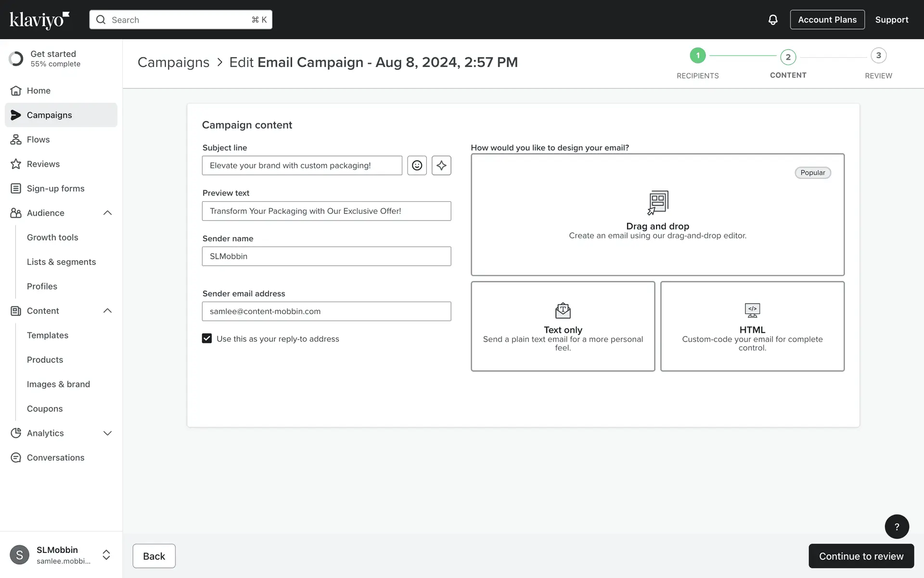This screenshot has height=578, width=924.
Task: Open the help question mark button
Action: pyautogui.click(x=897, y=526)
